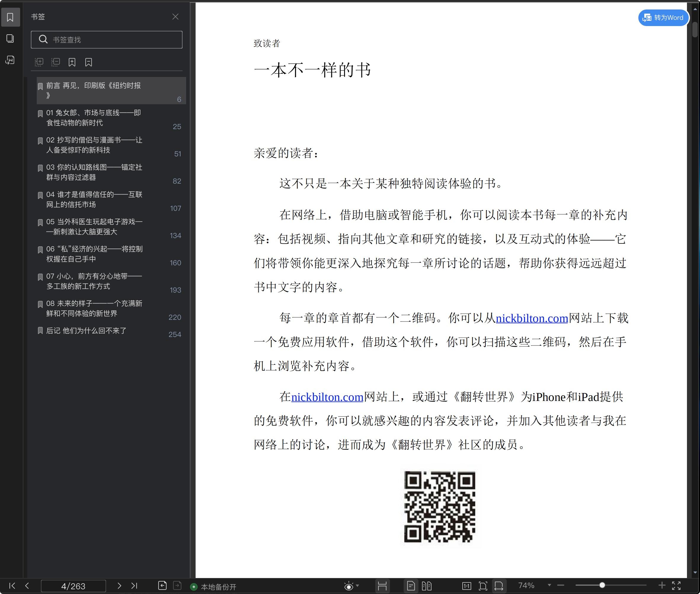Click the search magnifier icon in bookmark field
Image resolution: width=700 pixels, height=594 pixels.
point(43,39)
